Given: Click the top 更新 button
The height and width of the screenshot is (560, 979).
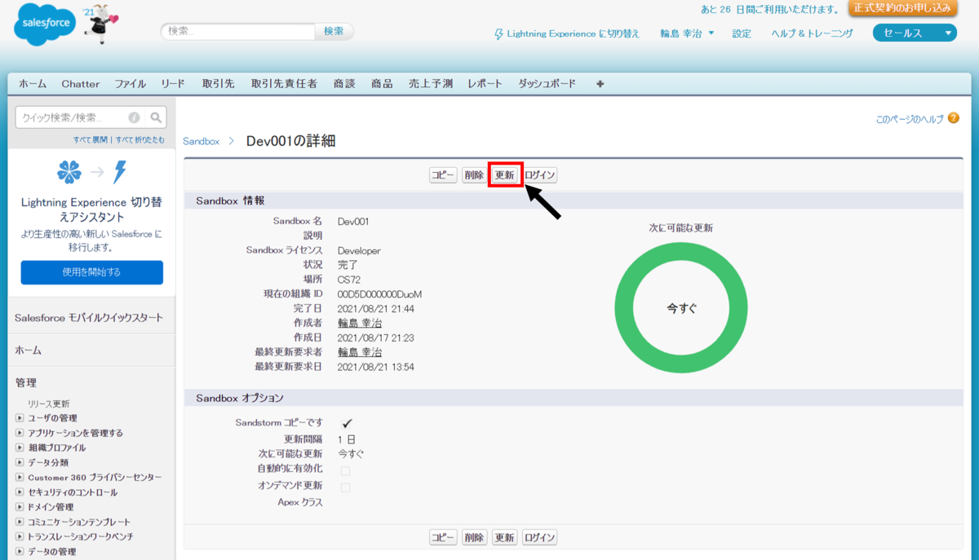Looking at the screenshot, I should (504, 175).
